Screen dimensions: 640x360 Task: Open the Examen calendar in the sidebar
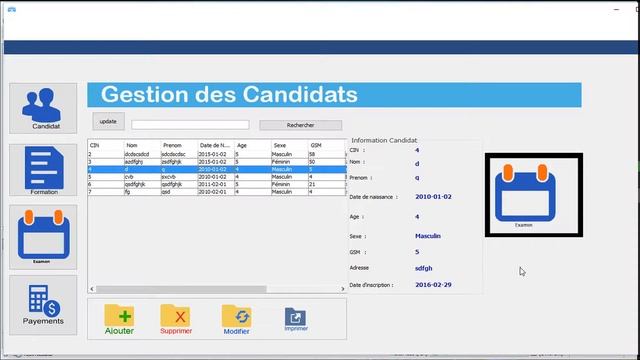43,237
